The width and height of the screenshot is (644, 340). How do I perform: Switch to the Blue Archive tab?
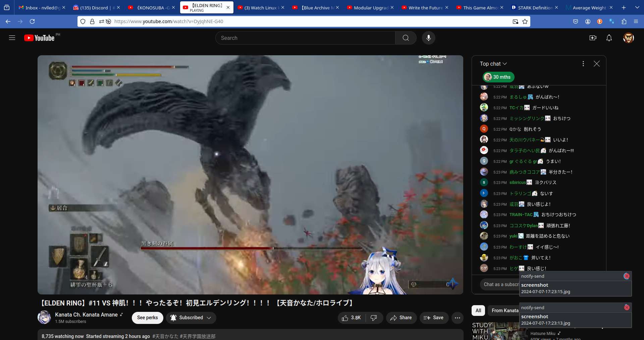(x=316, y=7)
